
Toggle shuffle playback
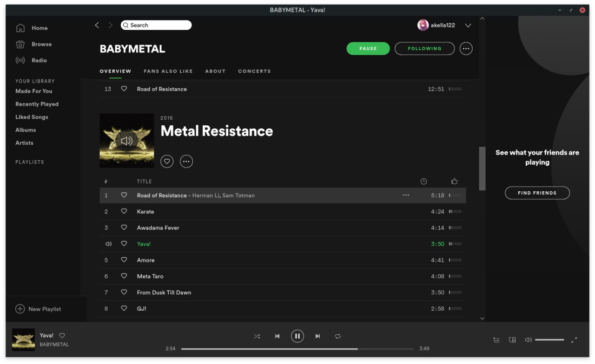tap(257, 336)
